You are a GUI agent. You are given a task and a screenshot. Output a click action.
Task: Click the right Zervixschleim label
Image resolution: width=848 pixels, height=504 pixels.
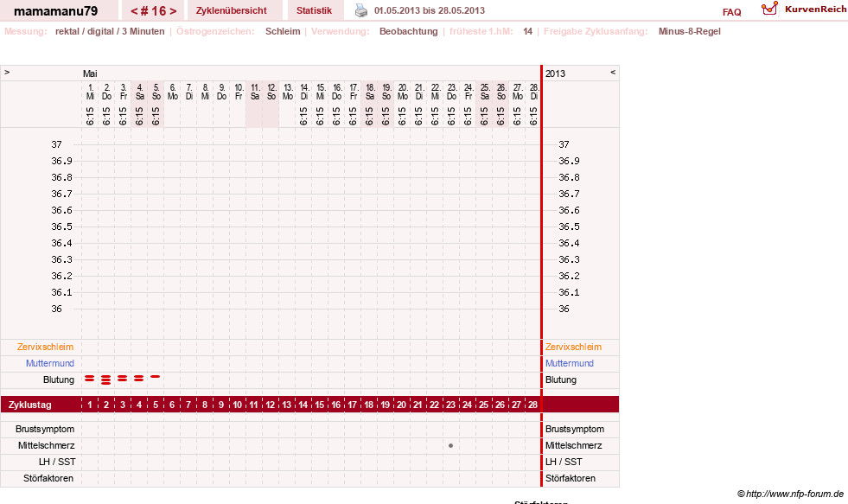(573, 347)
